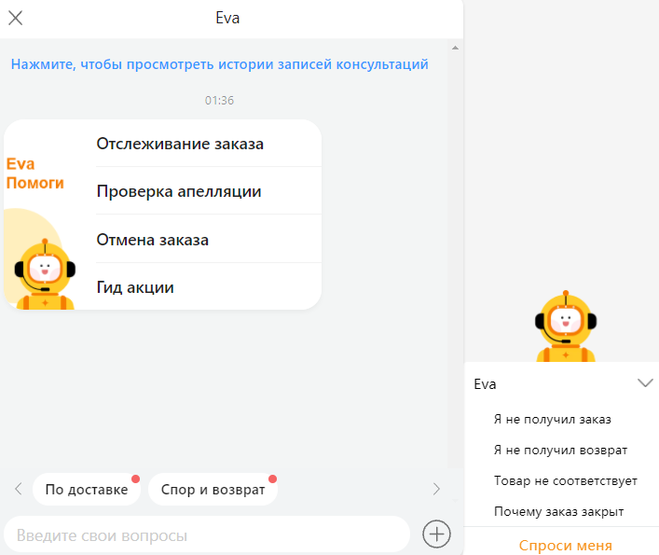
Task: Choose Отмена заказа option
Action: [209, 239]
